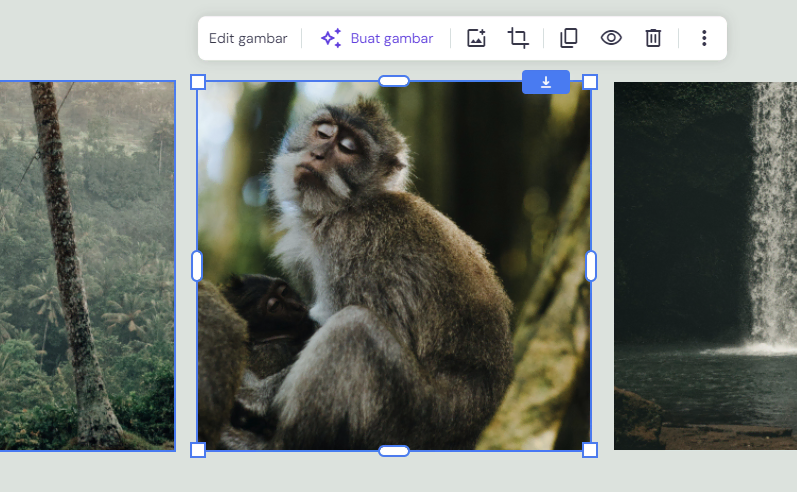797x492 pixels.
Task: Click the replace image icon
Action: 476,38
